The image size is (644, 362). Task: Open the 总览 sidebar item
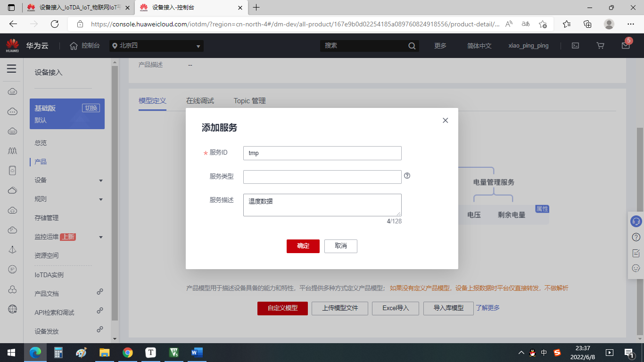click(41, 143)
